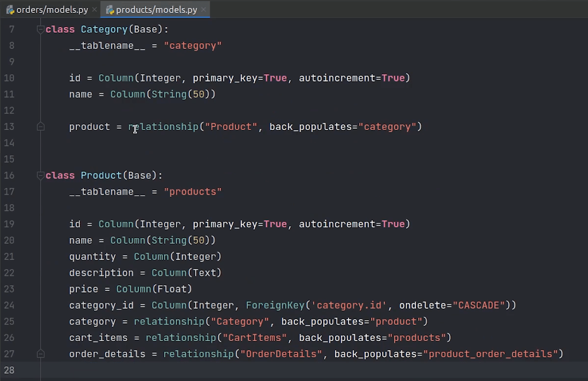Collapse the Category class fold marker
588x381 pixels.
coord(40,29)
